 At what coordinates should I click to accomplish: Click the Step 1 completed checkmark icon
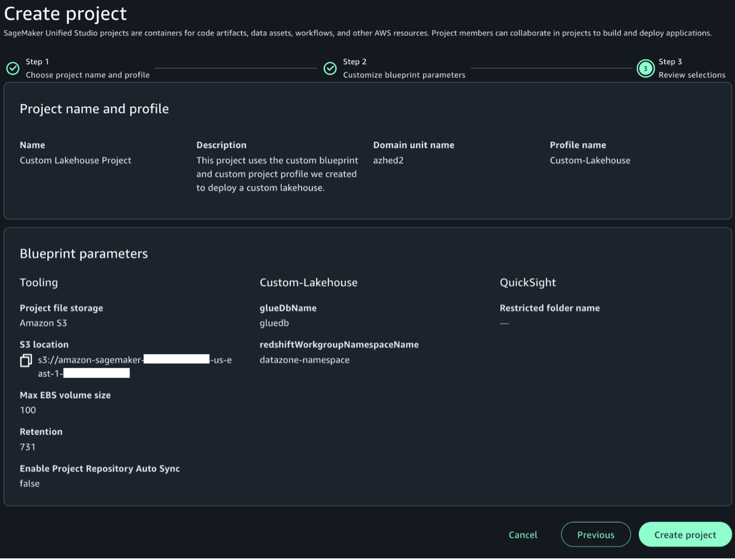13,68
